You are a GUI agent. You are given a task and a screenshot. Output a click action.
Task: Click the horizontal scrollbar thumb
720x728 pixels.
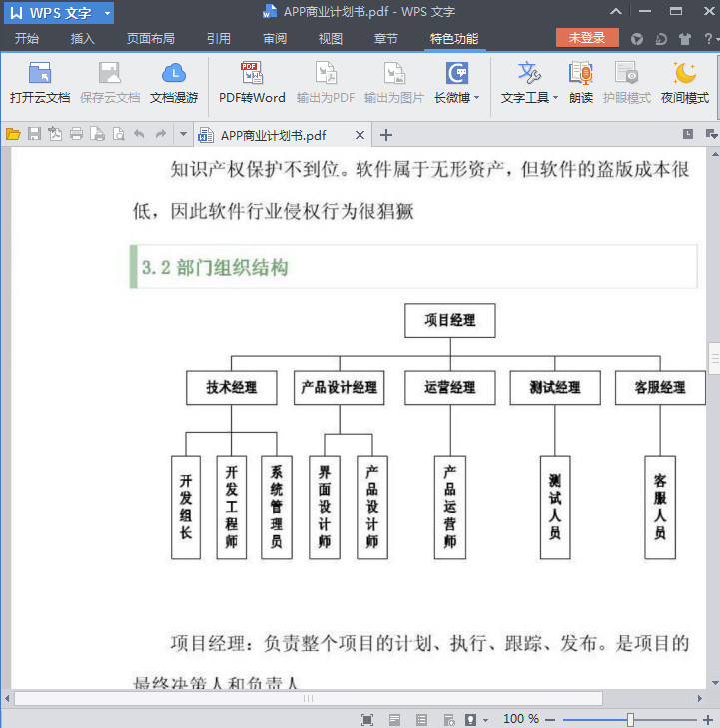point(309,698)
